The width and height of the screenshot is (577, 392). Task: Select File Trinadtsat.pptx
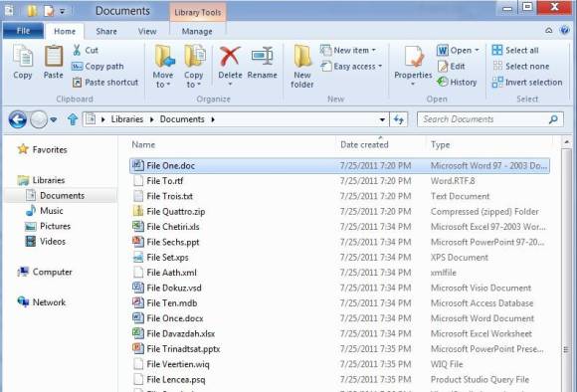339,349
